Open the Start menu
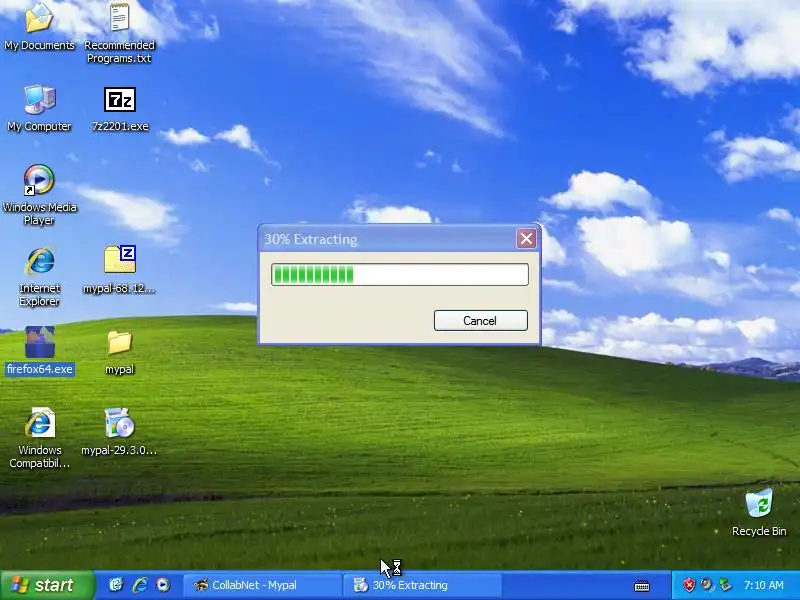Image resolution: width=800 pixels, height=600 pixels. coord(47,585)
